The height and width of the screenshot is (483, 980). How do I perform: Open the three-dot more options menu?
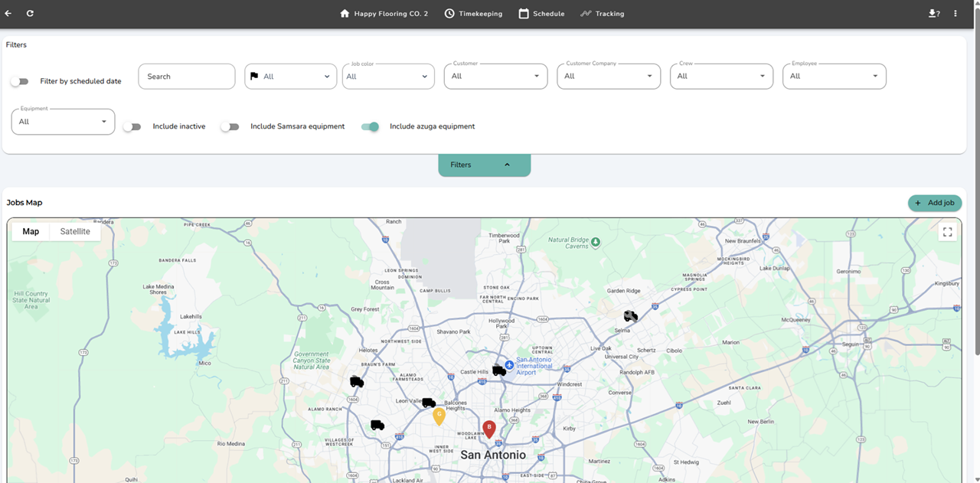pos(955,14)
